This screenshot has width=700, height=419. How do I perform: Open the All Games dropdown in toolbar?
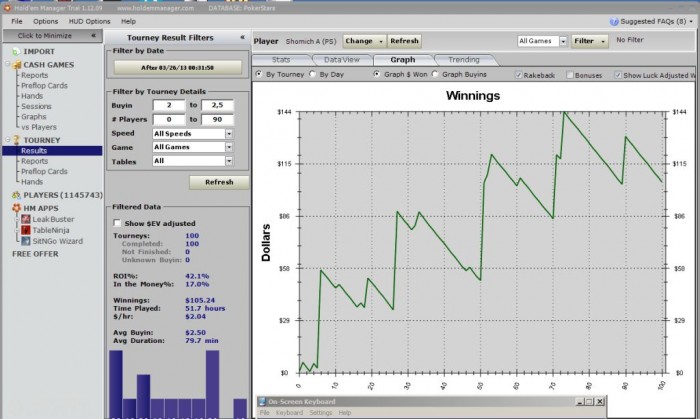coord(563,41)
